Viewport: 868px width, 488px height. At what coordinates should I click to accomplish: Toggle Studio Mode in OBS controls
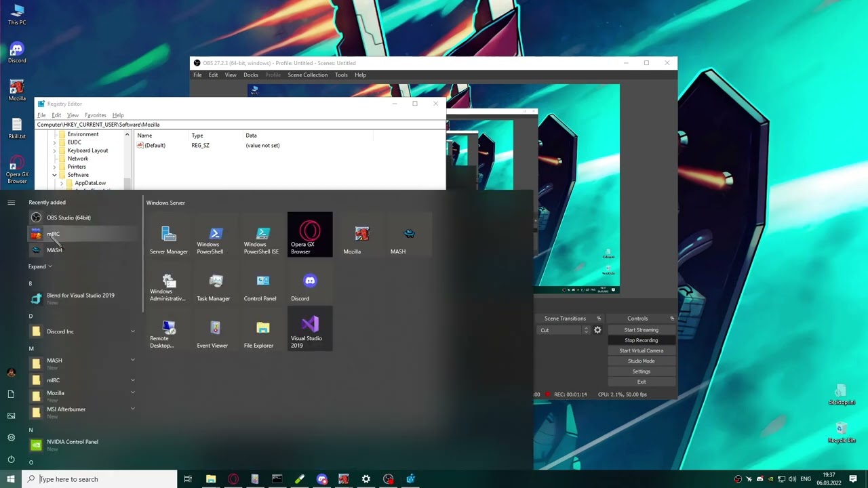(641, 361)
